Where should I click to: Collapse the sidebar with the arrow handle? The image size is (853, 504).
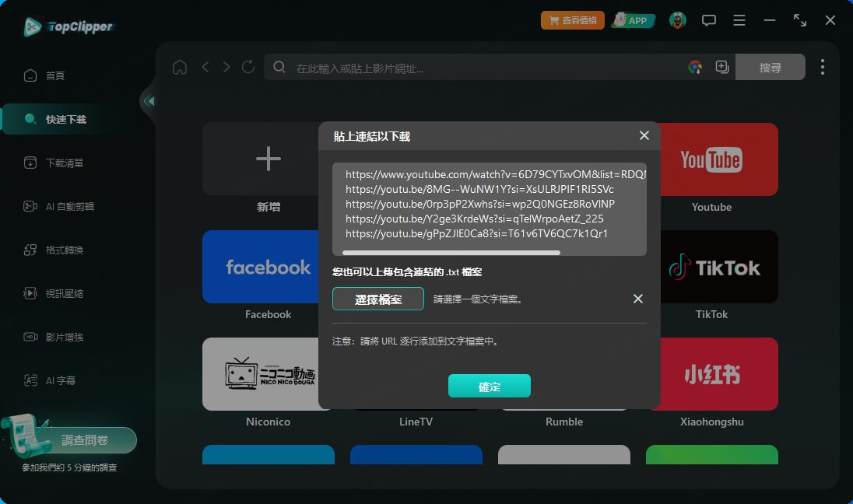149,101
